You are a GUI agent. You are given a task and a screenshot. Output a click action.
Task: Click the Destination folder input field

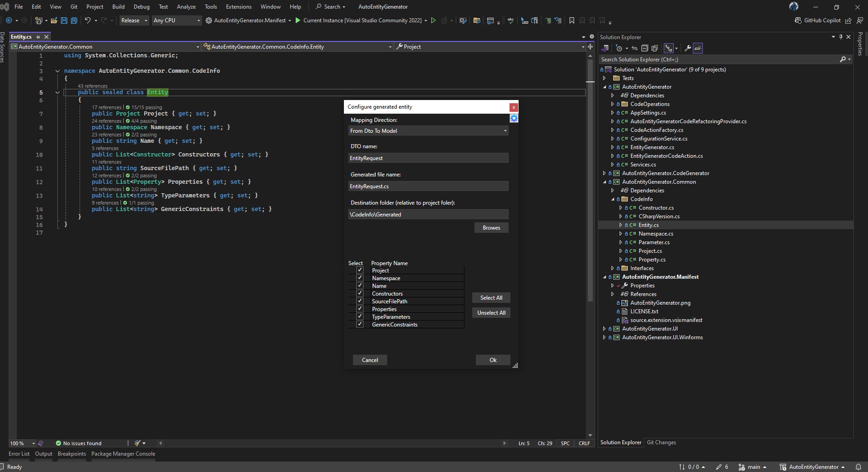[x=428, y=215]
